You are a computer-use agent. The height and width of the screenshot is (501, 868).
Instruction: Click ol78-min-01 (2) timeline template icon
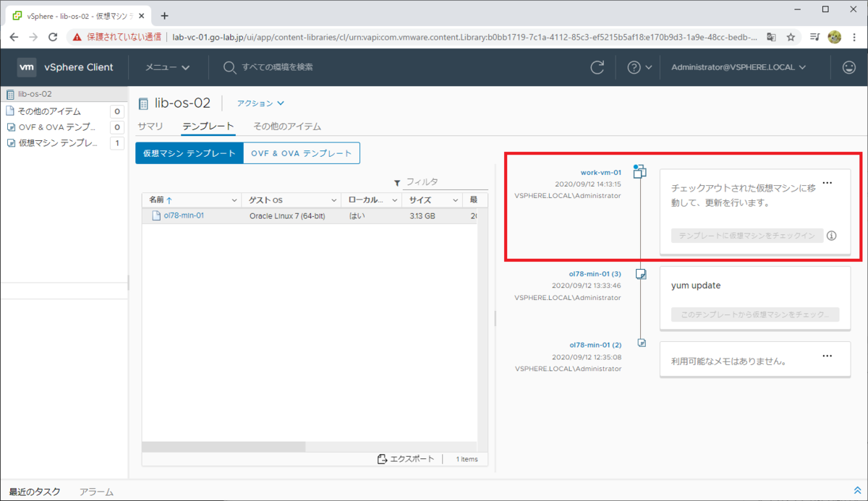click(641, 342)
